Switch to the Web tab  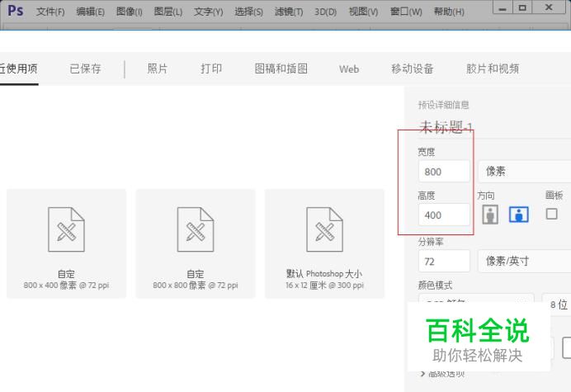click(349, 68)
